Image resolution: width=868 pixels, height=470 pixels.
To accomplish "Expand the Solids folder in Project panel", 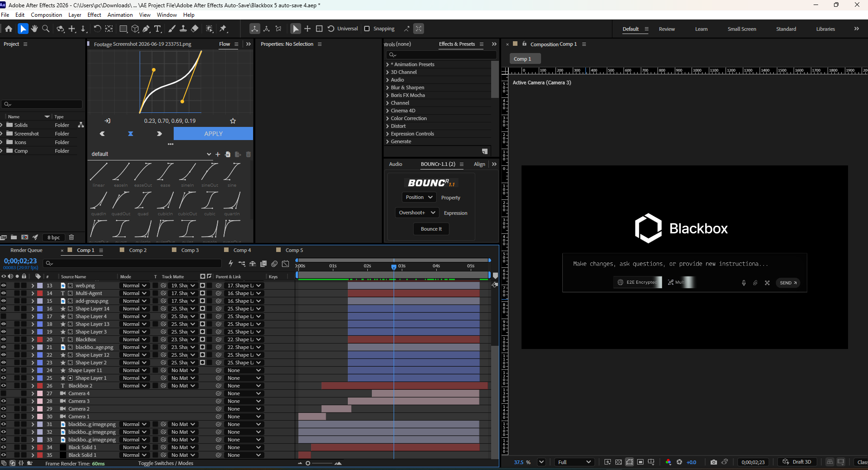I will coord(2,125).
